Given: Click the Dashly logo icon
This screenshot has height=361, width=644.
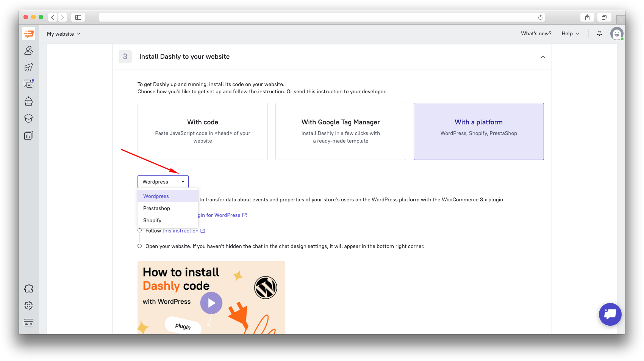Looking at the screenshot, I should point(28,33).
